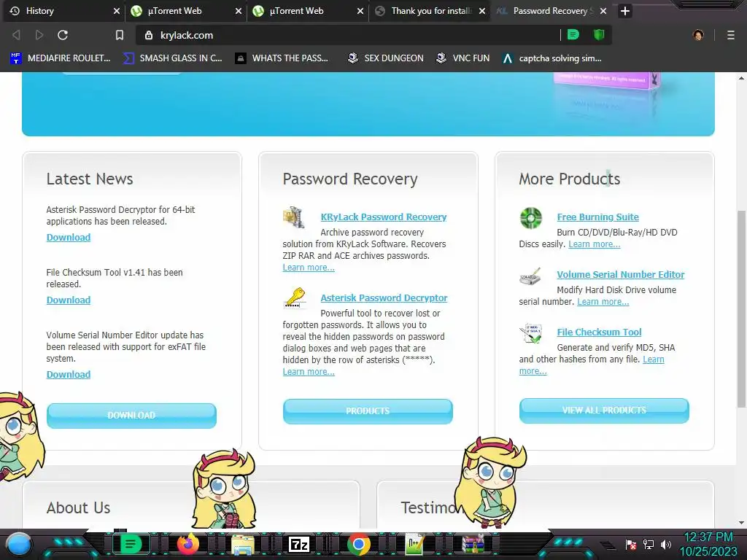
Task: Switch to the Thank you for installing tab
Action: [x=430, y=11]
